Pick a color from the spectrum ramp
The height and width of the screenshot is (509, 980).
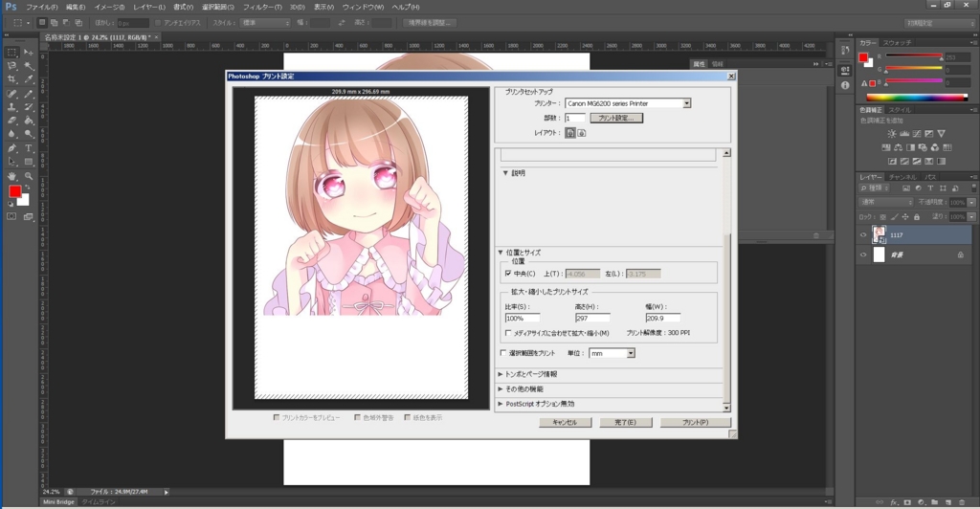[x=916, y=98]
